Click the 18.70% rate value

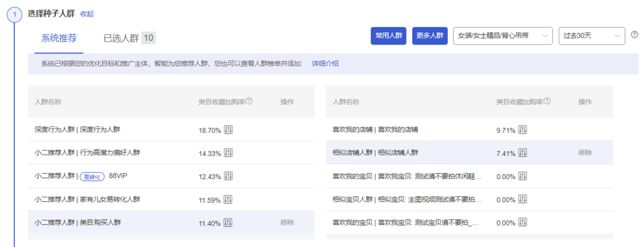tap(210, 130)
